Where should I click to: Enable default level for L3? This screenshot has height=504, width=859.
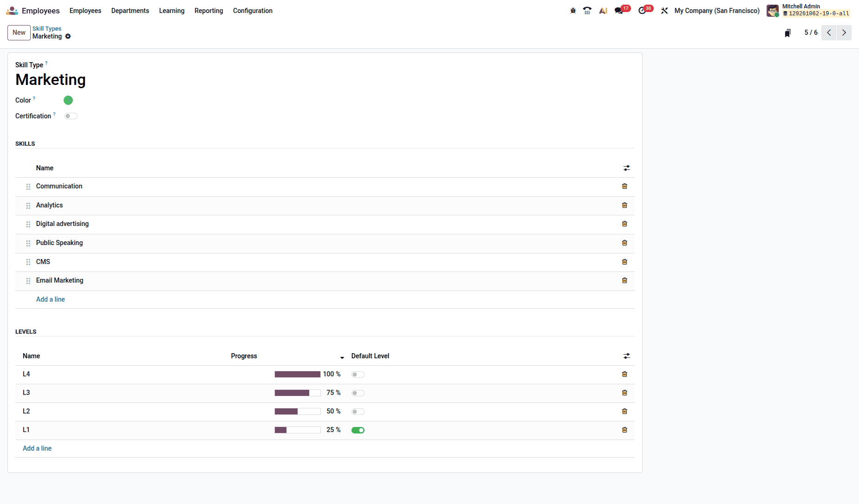point(358,393)
